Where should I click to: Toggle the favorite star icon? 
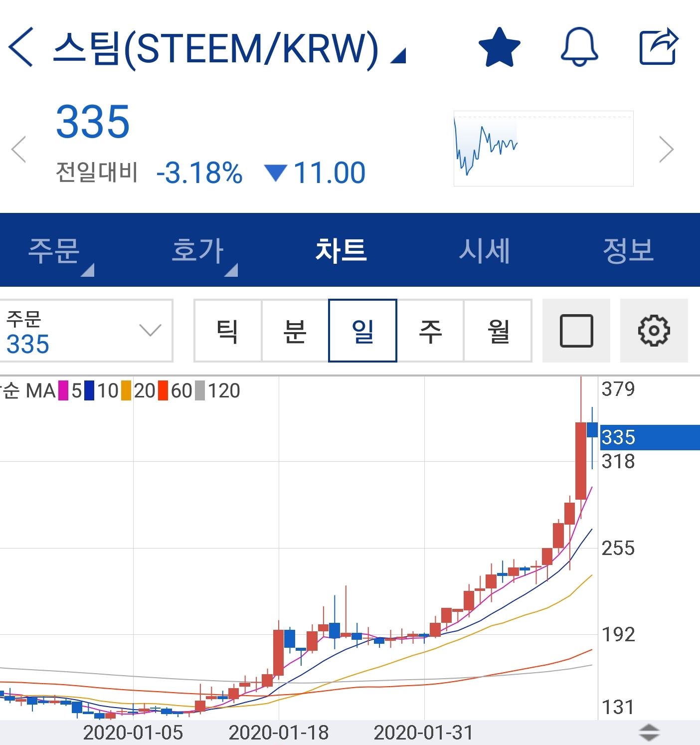click(x=499, y=47)
